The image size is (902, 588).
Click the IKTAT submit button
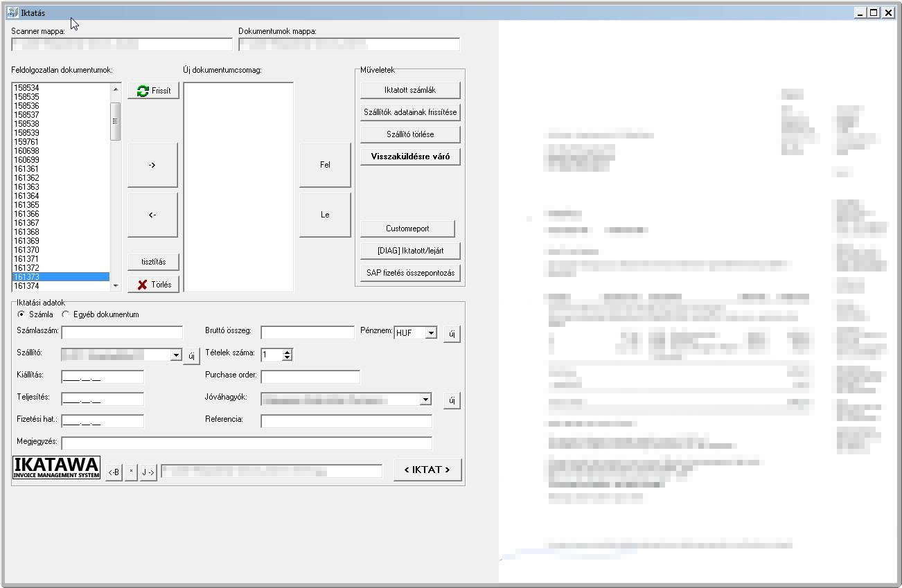427,470
